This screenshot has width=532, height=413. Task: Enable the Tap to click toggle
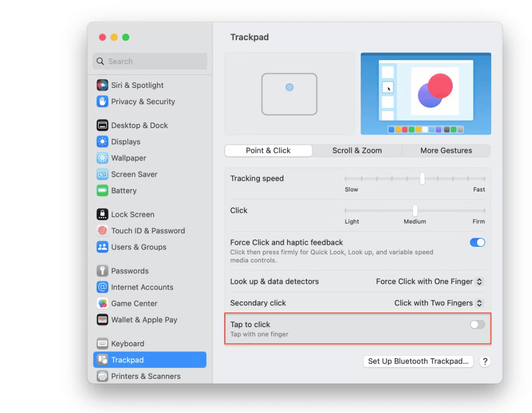point(477,325)
